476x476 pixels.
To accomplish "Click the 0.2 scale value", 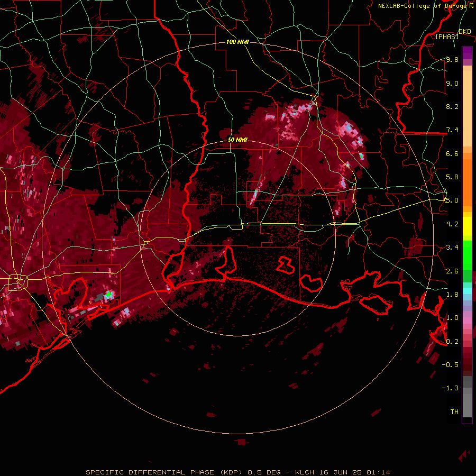I will coord(452,342).
